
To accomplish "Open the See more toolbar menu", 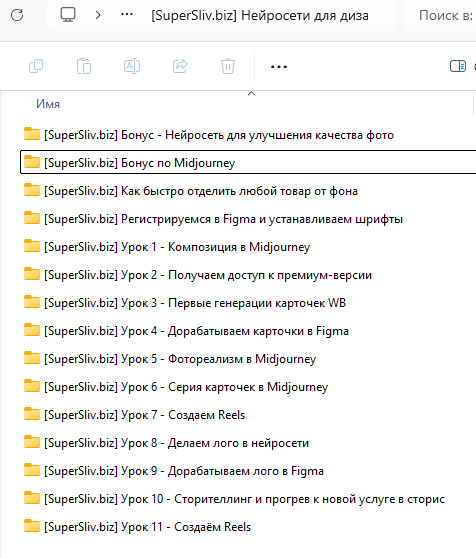I will (279, 67).
